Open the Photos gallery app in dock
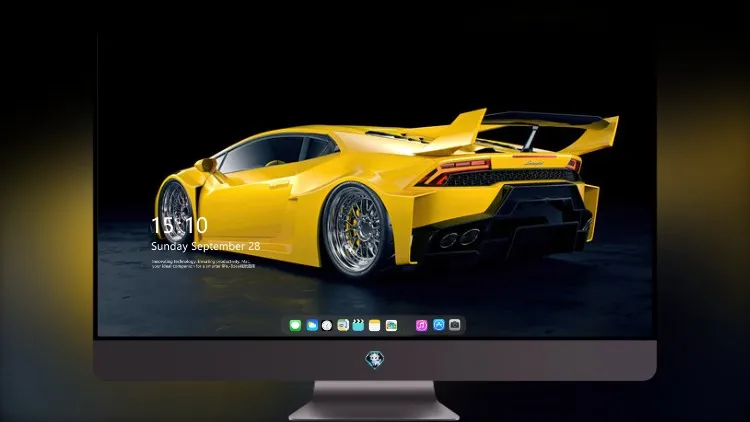This screenshot has height=422, width=750. (391, 326)
